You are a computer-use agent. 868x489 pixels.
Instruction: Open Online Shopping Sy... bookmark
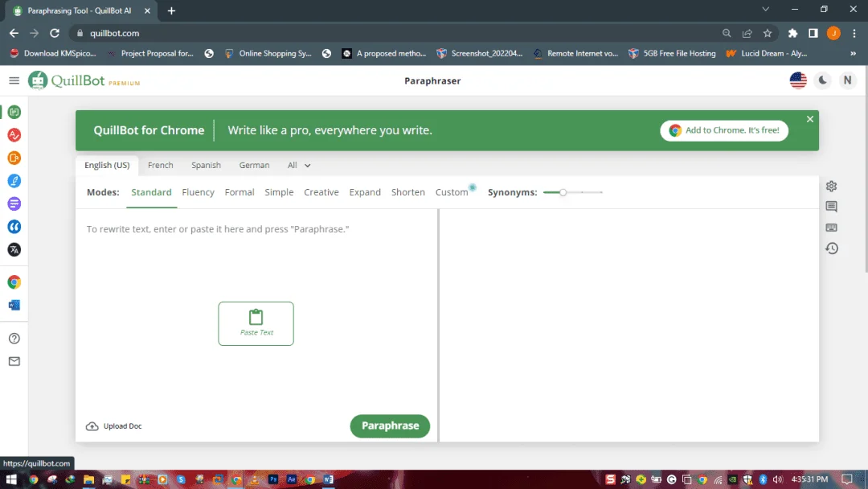pos(268,53)
